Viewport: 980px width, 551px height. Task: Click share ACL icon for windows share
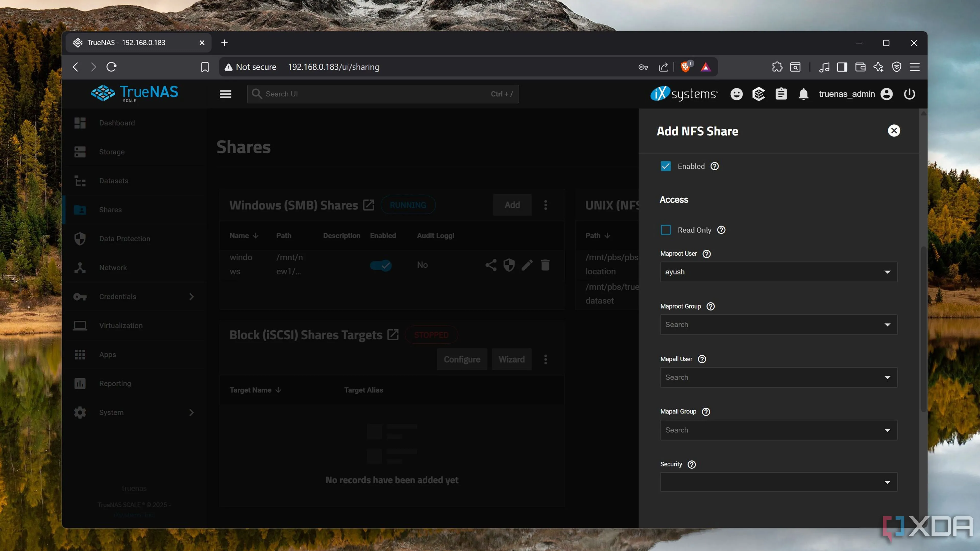pos(491,265)
